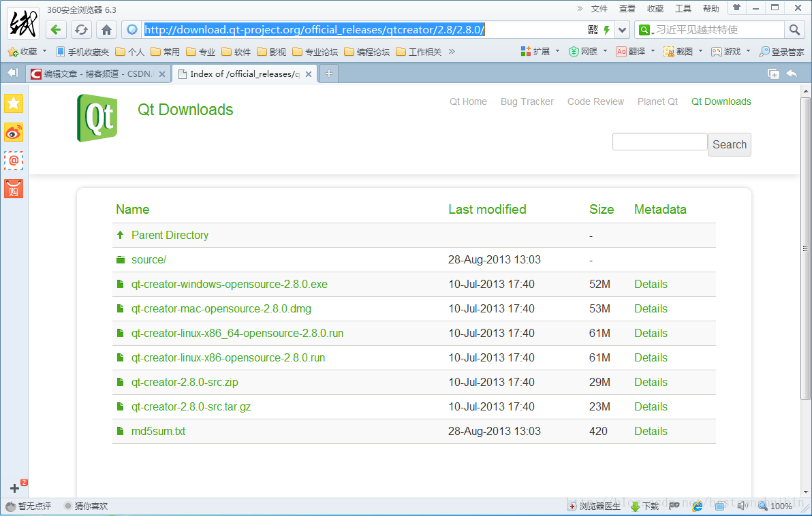Open the 扩展 extensions button
The image size is (812, 516).
[535, 51]
